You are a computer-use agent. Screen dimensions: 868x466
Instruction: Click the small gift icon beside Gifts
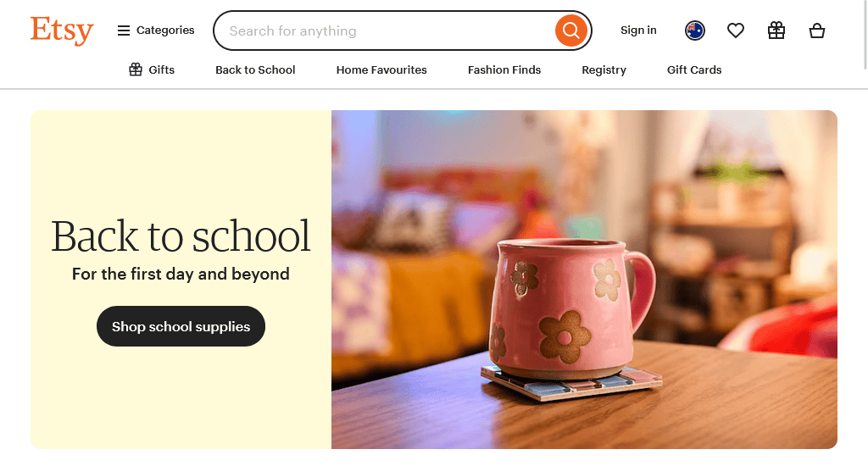coord(136,69)
